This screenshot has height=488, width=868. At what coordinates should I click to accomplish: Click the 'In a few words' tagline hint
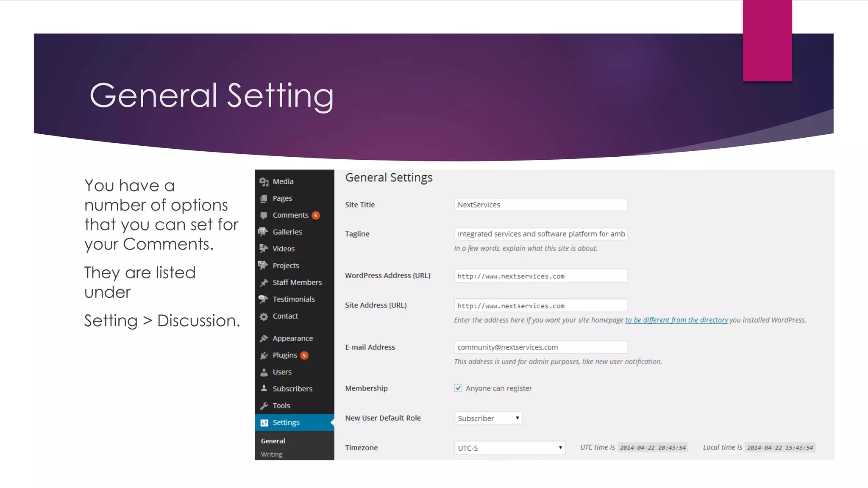pyautogui.click(x=526, y=248)
